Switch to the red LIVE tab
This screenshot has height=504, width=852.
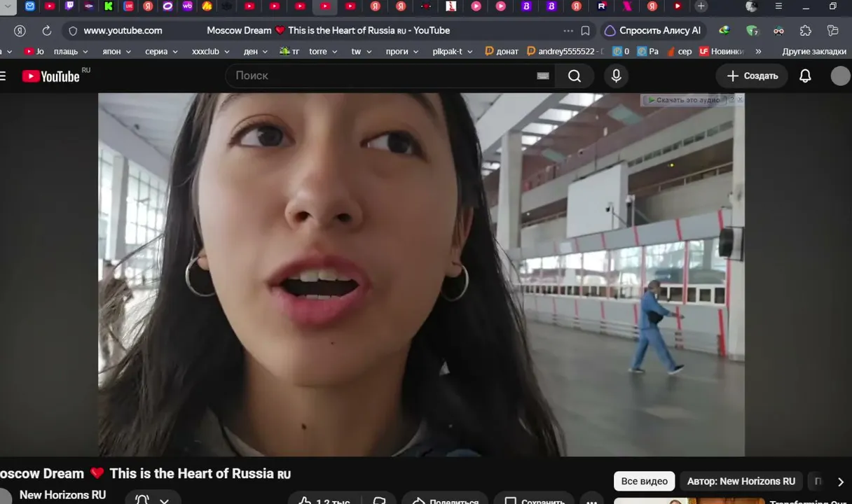coord(129,6)
